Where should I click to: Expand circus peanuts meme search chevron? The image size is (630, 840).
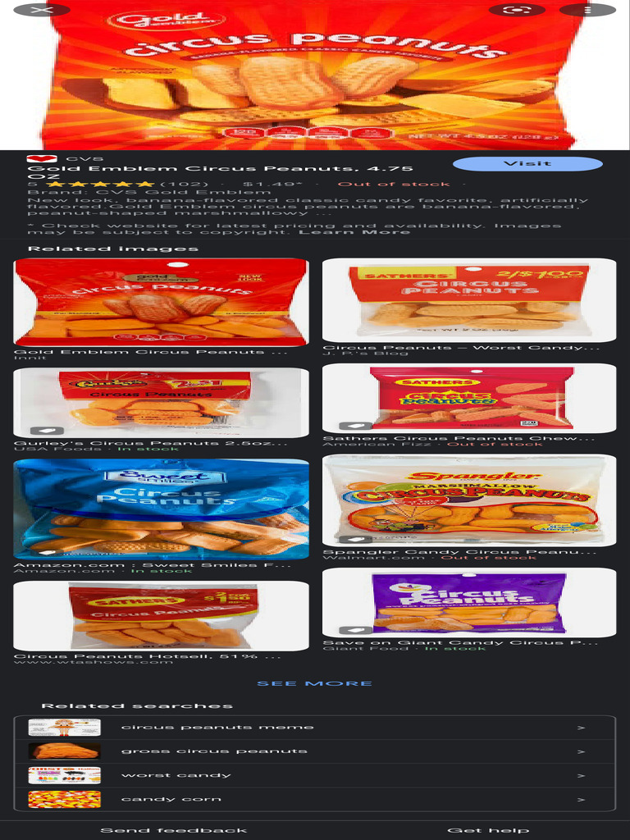point(582,728)
